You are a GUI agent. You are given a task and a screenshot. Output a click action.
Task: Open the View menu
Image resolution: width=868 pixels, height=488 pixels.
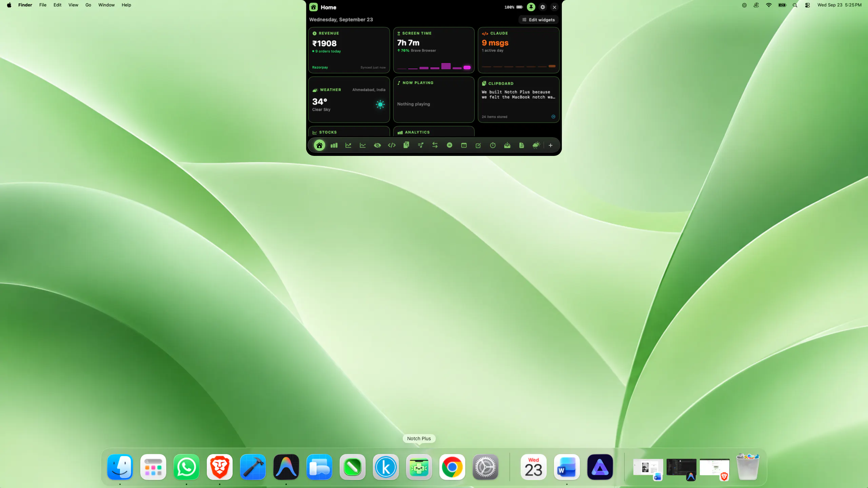click(x=73, y=5)
